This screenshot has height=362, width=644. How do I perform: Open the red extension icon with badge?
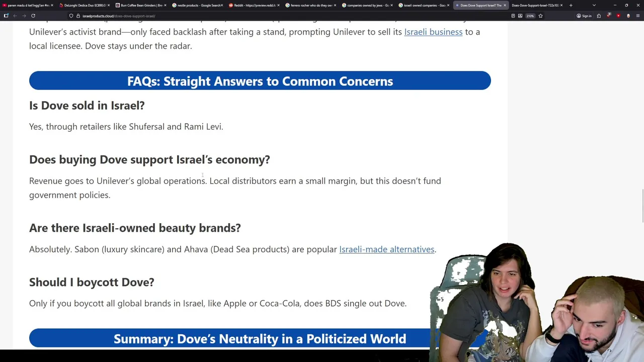click(609, 16)
